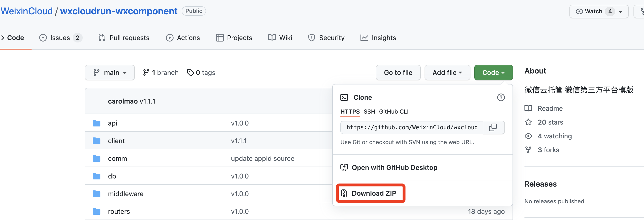Open the clone help question-mark icon
644x220 pixels.
pyautogui.click(x=501, y=97)
